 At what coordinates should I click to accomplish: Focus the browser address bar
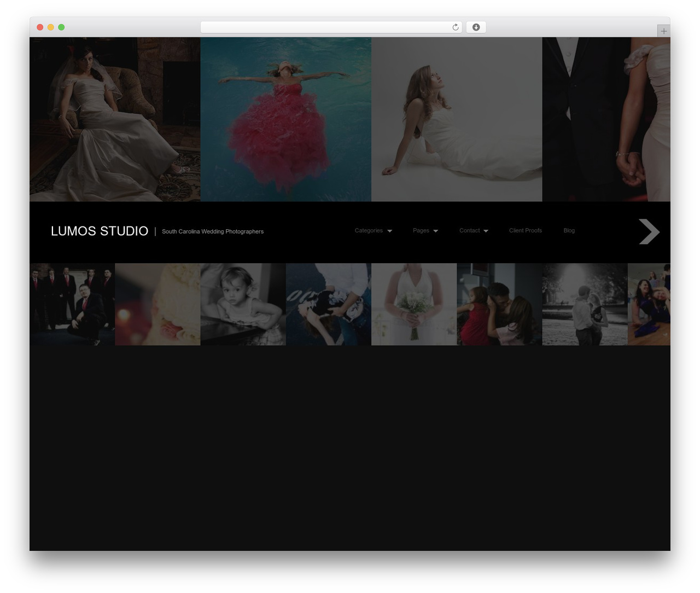331,27
